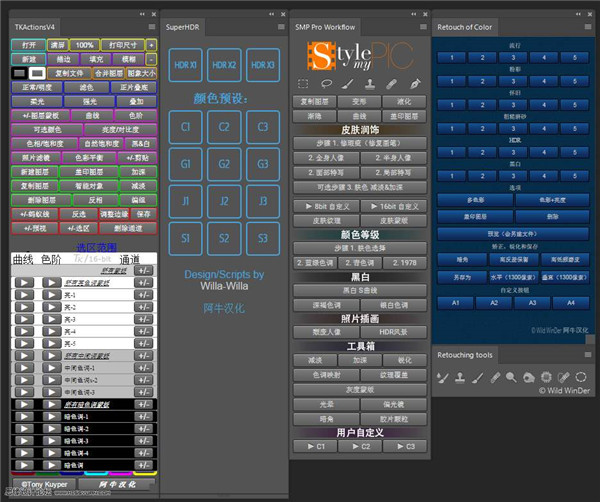Image resolution: width=600 pixels, height=502 pixels.
Task: Collapse the SMP Pro Workflow panel with double arrows
Action: click(x=414, y=14)
